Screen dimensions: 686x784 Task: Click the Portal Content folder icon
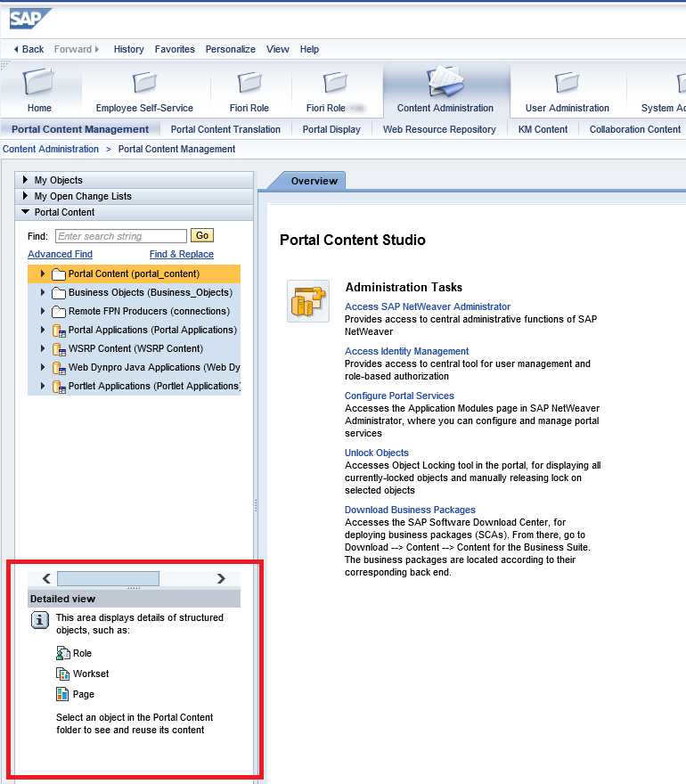coord(59,274)
